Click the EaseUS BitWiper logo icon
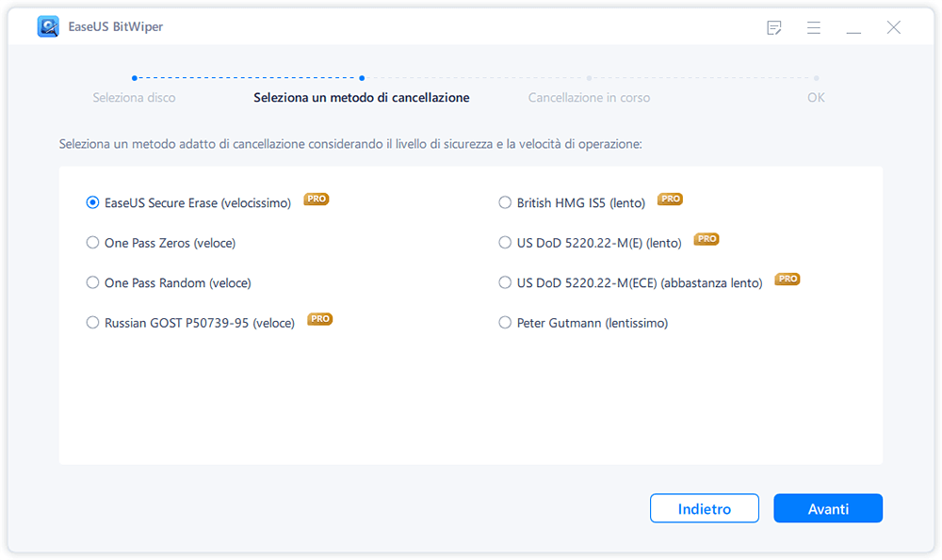Viewport: 942px width, 560px height. tap(48, 27)
